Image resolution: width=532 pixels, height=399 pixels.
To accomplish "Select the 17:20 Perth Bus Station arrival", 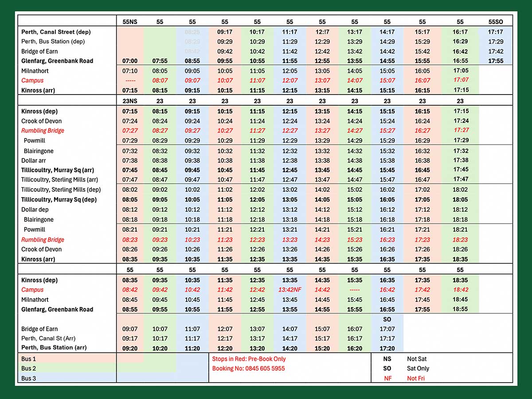I will point(387,348).
